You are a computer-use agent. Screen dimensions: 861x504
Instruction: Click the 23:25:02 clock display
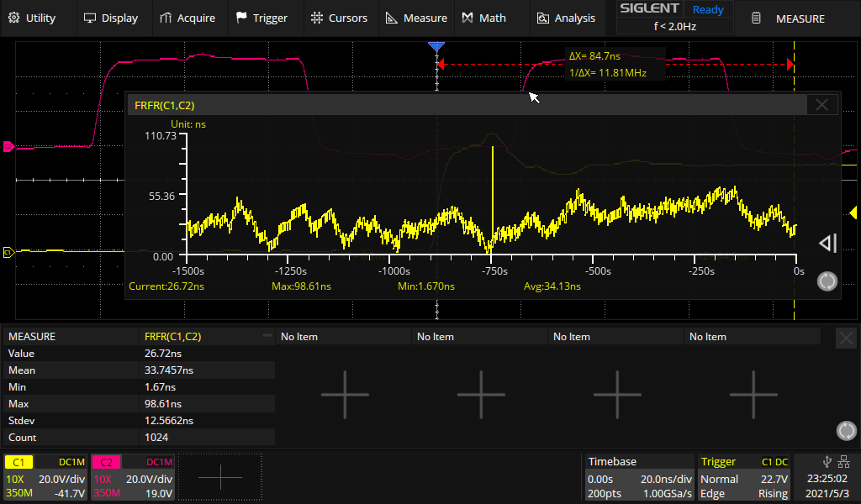(827, 479)
